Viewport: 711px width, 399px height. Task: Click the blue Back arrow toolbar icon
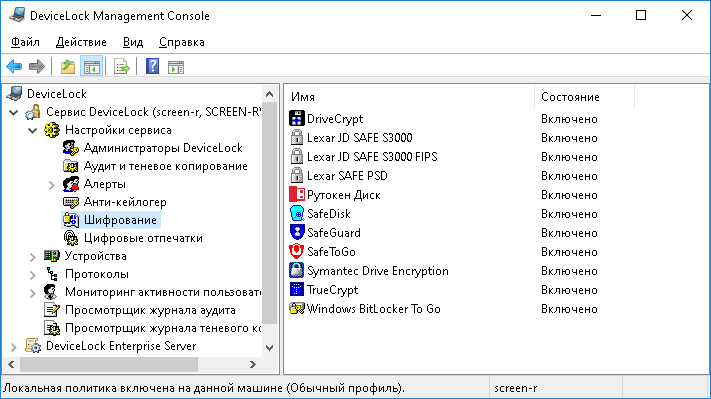click(x=14, y=67)
